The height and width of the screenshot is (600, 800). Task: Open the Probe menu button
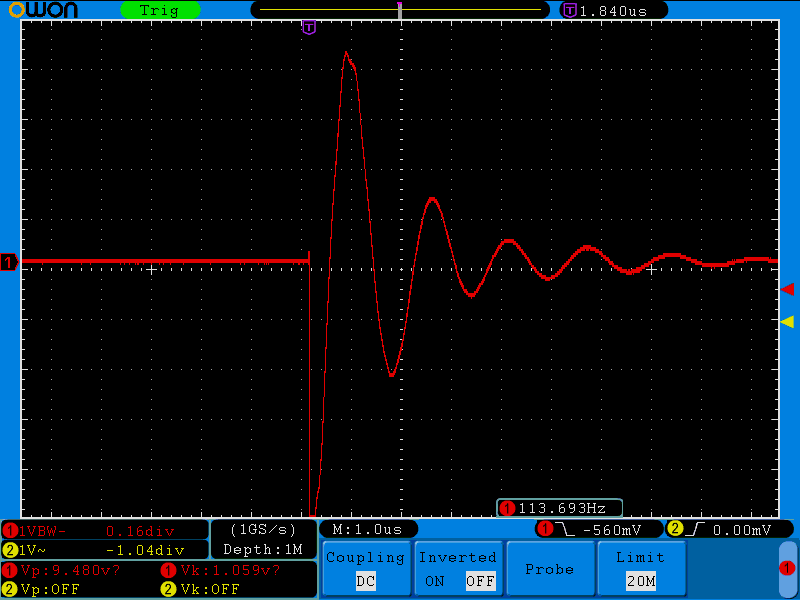point(549,569)
